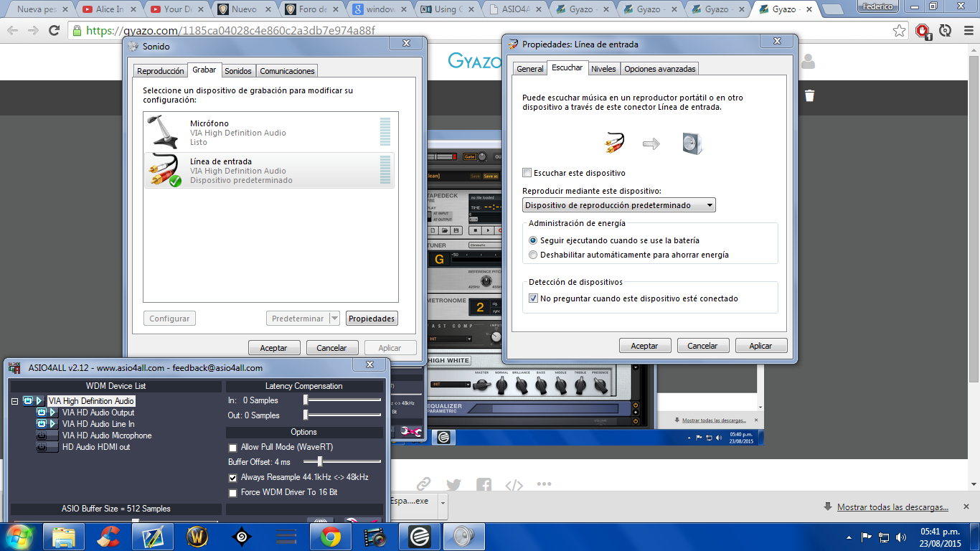Screen dimensions: 980x551
Task: Switch to the Sonidos tab
Action: [x=238, y=70]
